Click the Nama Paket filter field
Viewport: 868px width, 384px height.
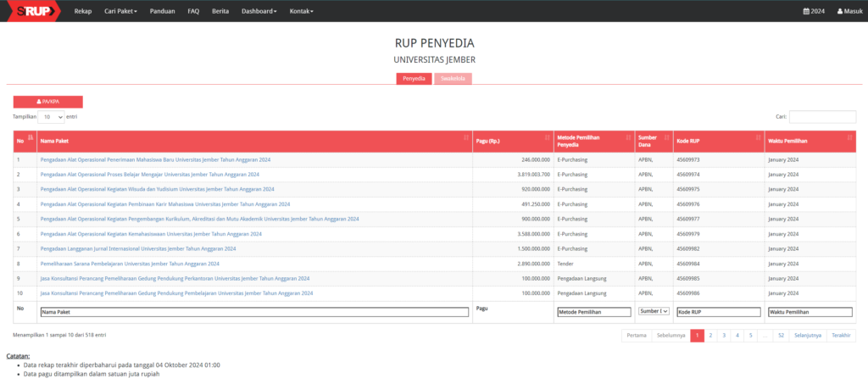(254, 312)
